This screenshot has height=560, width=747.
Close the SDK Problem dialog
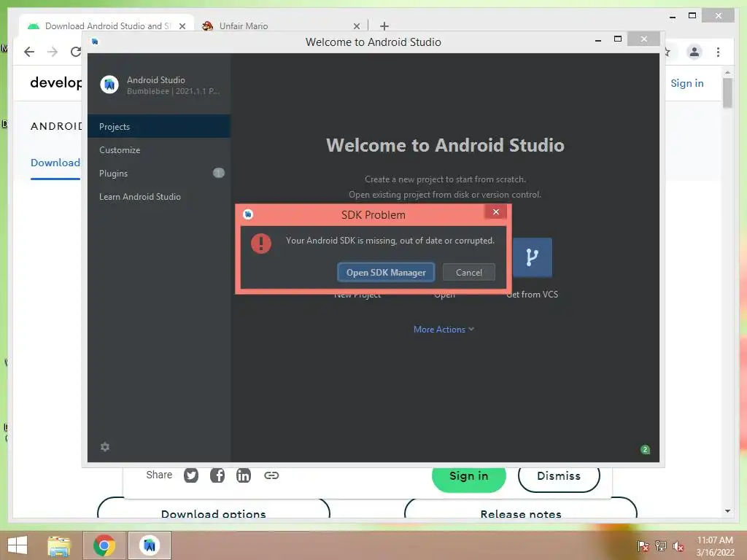(496, 212)
